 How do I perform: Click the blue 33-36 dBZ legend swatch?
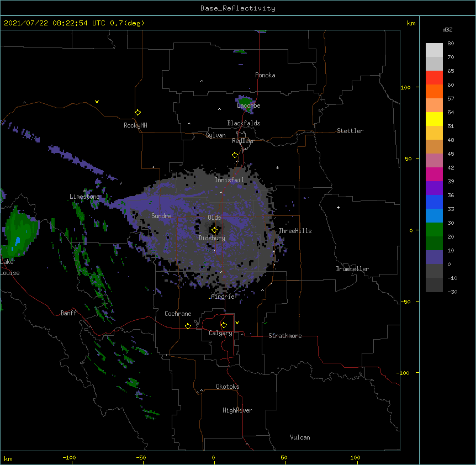pos(434,202)
